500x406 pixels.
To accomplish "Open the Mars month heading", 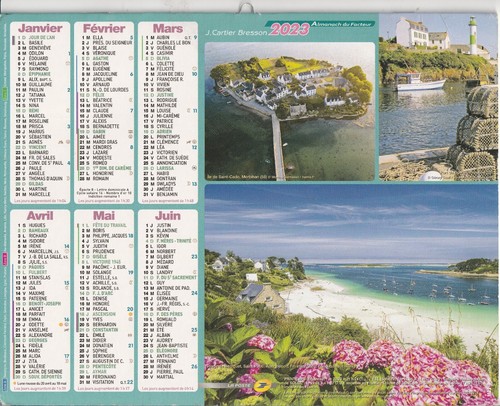I will tap(168, 28).
